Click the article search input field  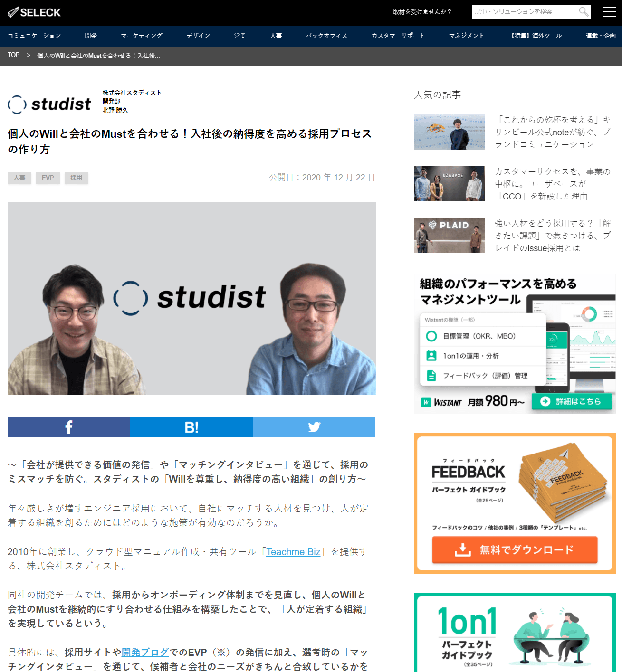pos(523,12)
